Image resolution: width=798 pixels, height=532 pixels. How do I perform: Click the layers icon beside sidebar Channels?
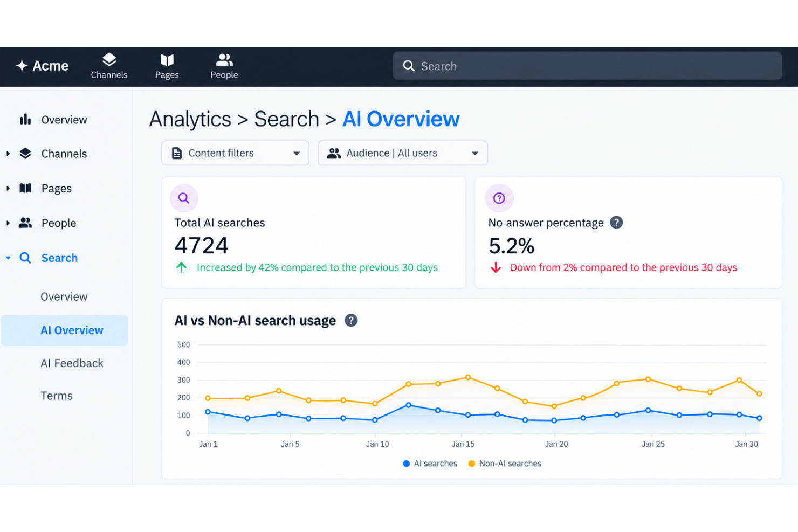click(x=25, y=153)
